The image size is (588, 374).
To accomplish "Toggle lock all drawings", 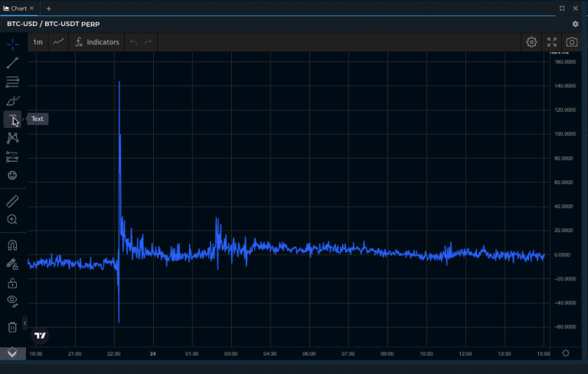I will pos(12,283).
